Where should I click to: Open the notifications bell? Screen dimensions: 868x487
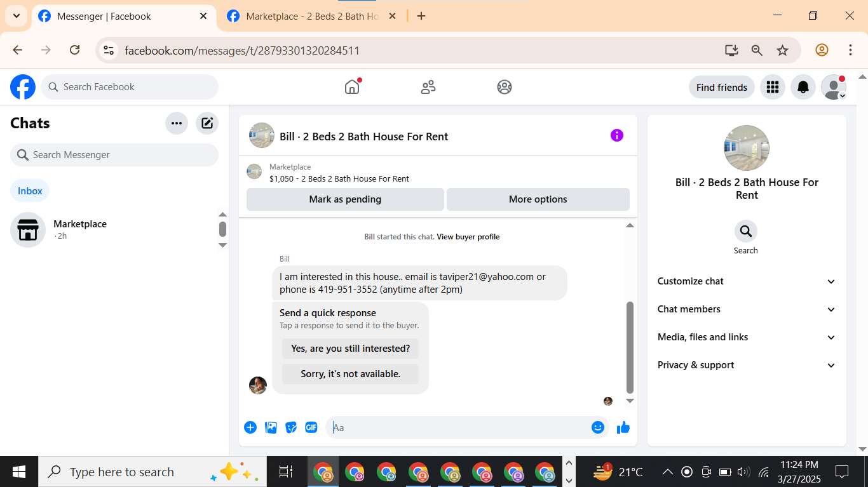803,87
